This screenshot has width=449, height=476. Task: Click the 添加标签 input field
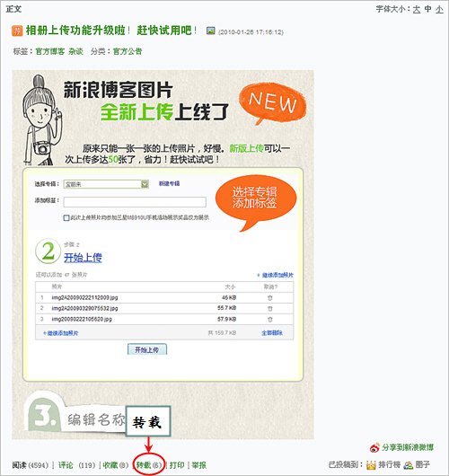point(135,202)
